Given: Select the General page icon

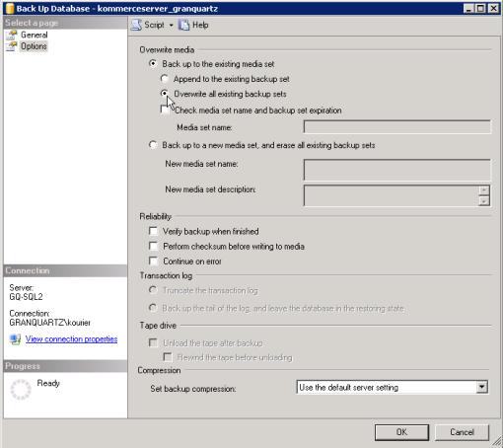Looking at the screenshot, I should [12, 35].
